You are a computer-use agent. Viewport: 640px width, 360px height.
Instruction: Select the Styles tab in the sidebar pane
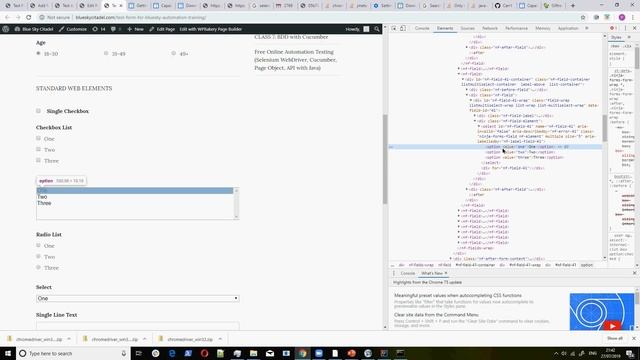tap(616, 37)
